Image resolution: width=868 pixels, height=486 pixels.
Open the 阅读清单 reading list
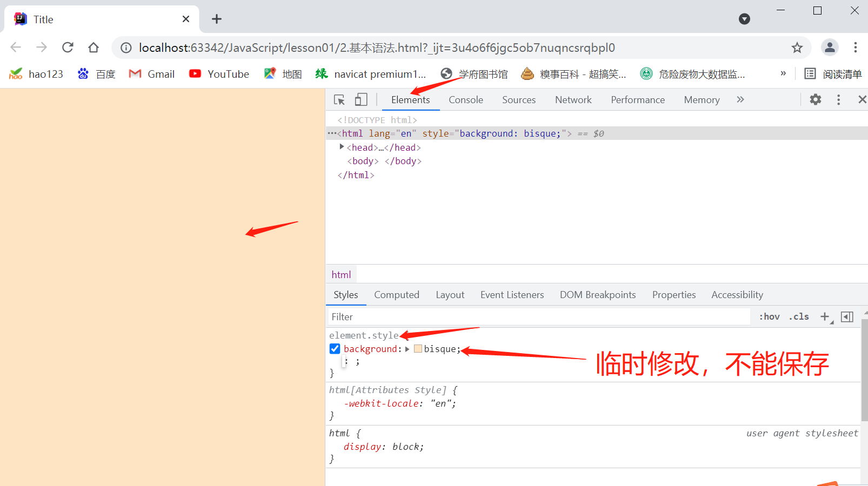pos(833,74)
